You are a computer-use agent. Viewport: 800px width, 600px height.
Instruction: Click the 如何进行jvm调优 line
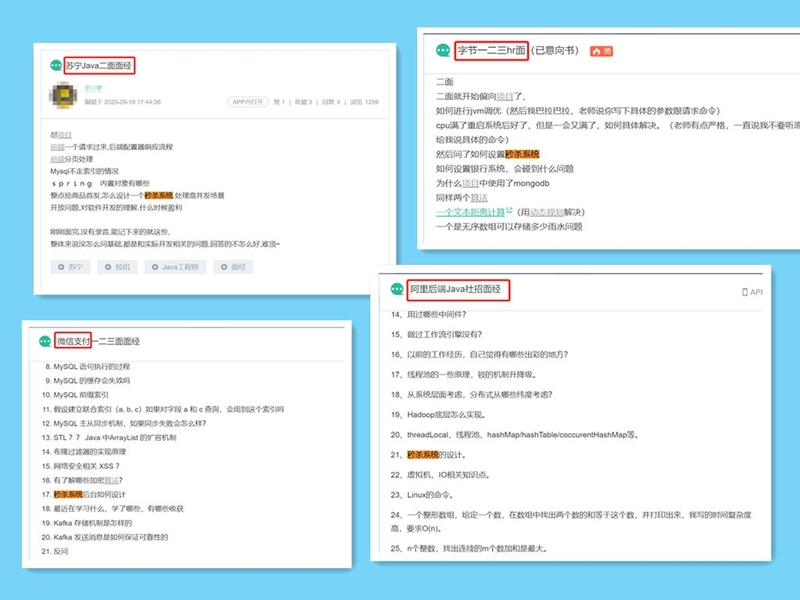[578, 111]
